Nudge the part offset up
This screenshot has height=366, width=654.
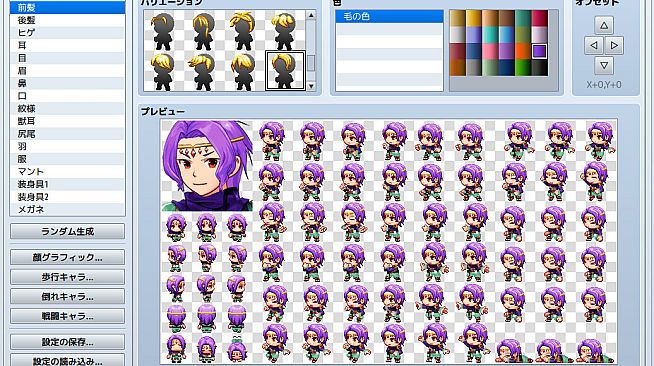tap(604, 25)
